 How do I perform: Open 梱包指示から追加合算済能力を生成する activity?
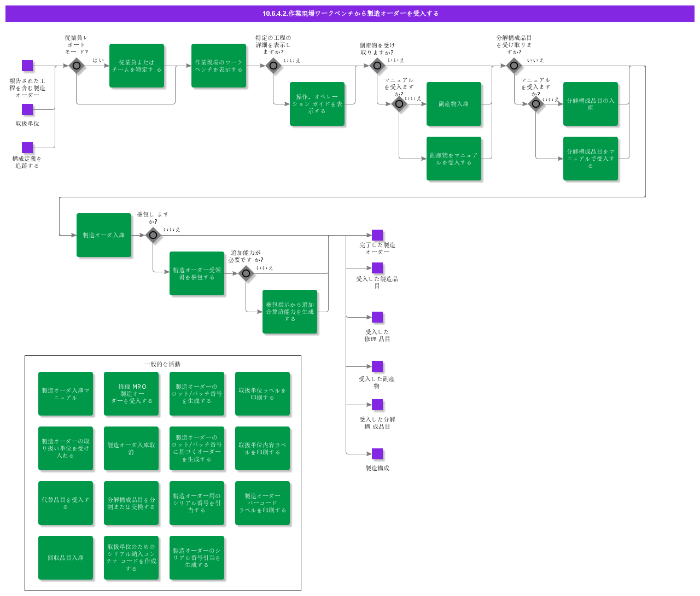pos(290,312)
